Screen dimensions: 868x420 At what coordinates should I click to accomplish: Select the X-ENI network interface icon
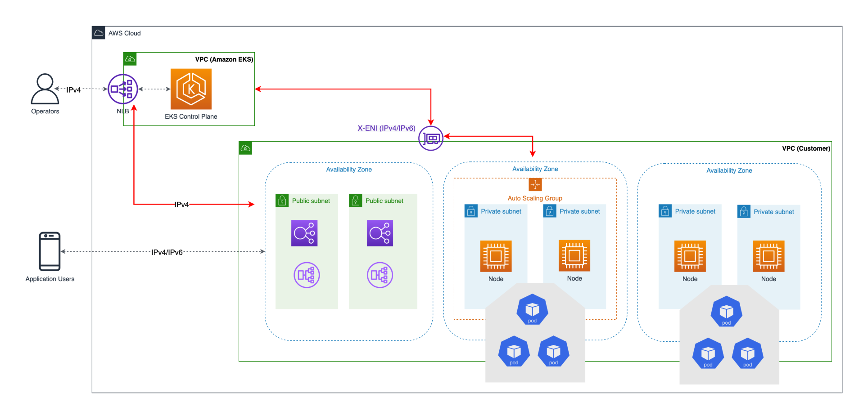tap(431, 138)
